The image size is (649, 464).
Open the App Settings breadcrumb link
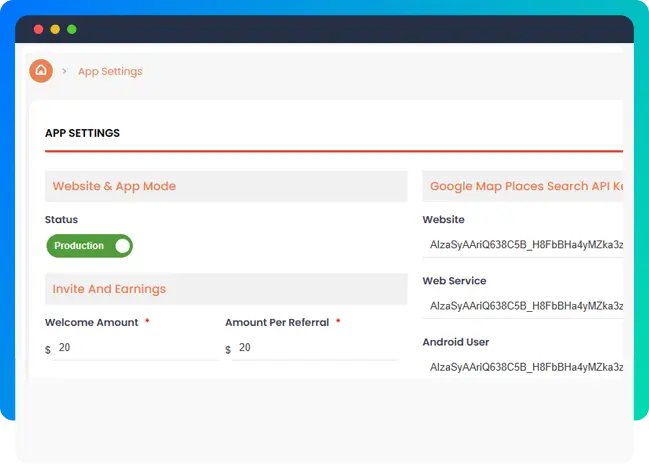point(110,72)
